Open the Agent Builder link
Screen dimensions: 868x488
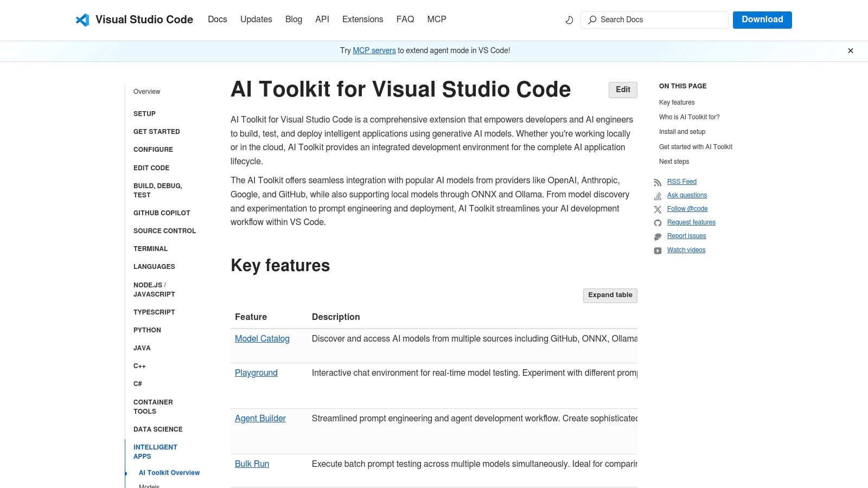click(260, 419)
